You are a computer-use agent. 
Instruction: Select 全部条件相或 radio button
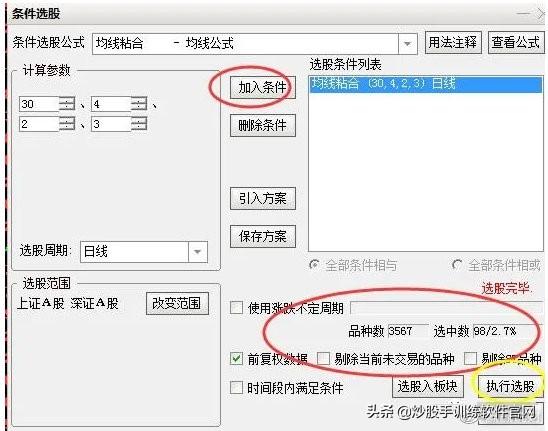(456, 265)
